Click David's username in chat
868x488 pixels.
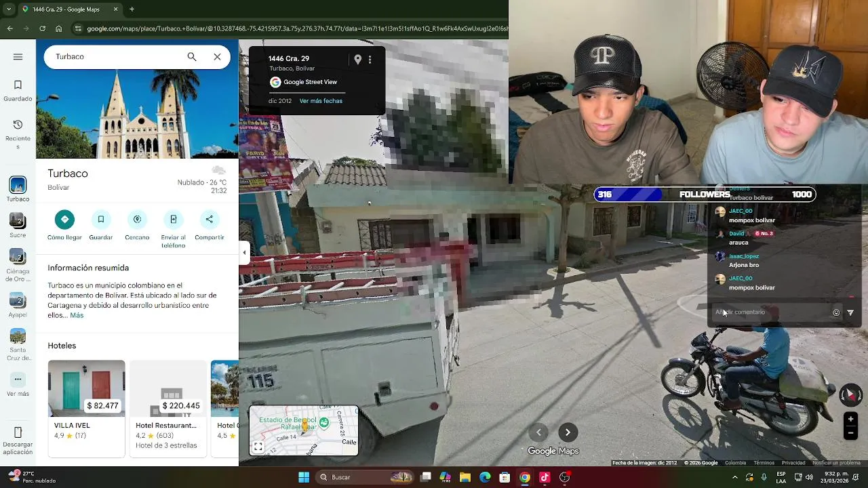736,233
